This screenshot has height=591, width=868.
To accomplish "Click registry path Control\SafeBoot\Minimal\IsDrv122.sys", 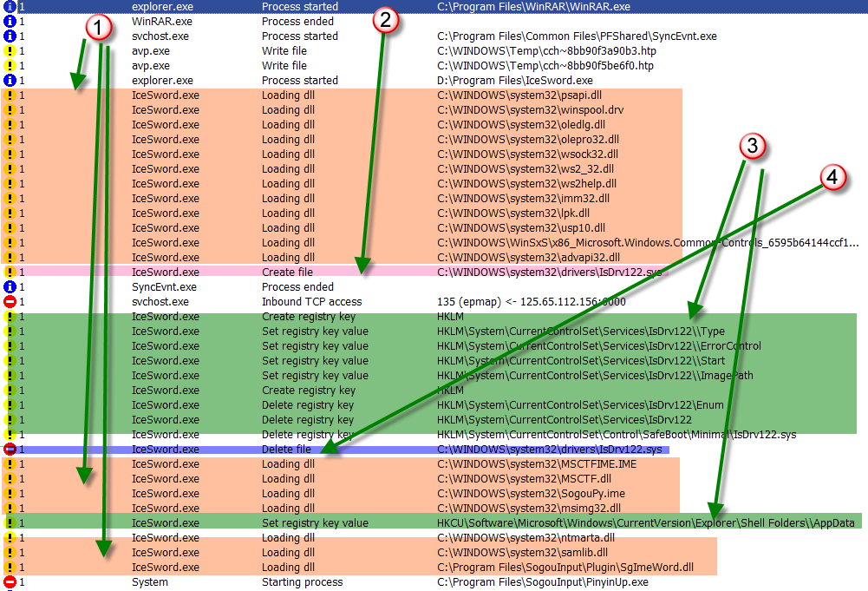I will 617,435.
